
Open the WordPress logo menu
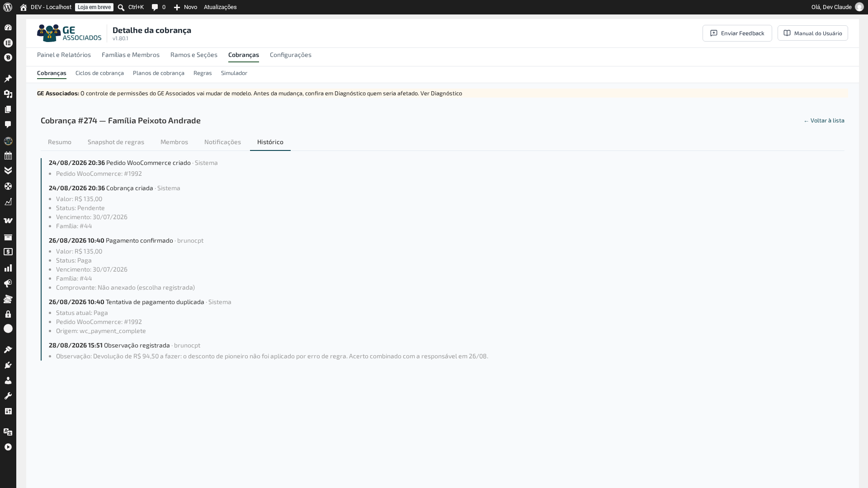[x=8, y=7]
